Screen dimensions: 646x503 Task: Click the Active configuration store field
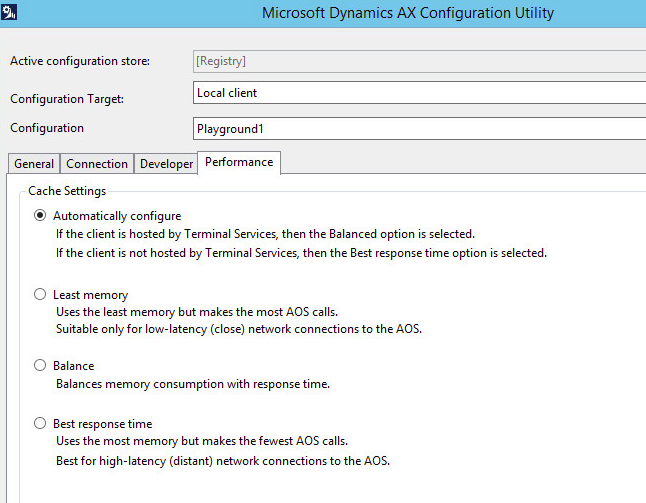(x=419, y=61)
